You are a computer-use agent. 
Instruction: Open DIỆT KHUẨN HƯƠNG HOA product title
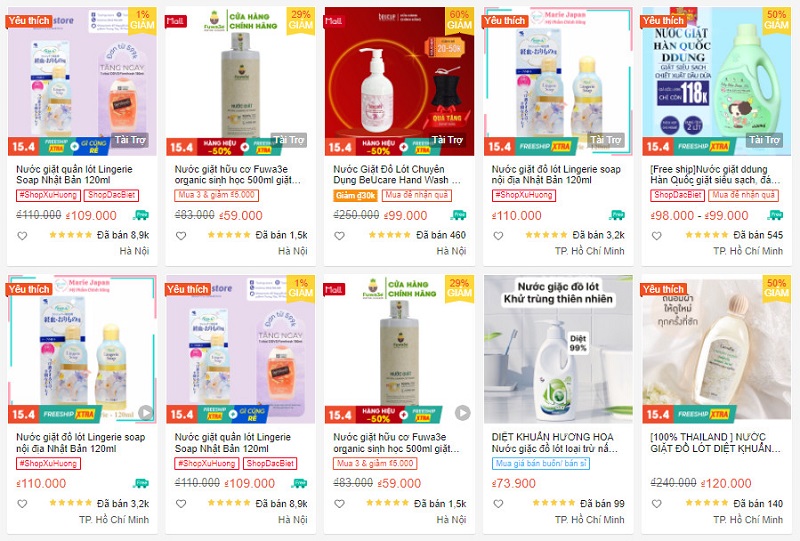tap(555, 442)
